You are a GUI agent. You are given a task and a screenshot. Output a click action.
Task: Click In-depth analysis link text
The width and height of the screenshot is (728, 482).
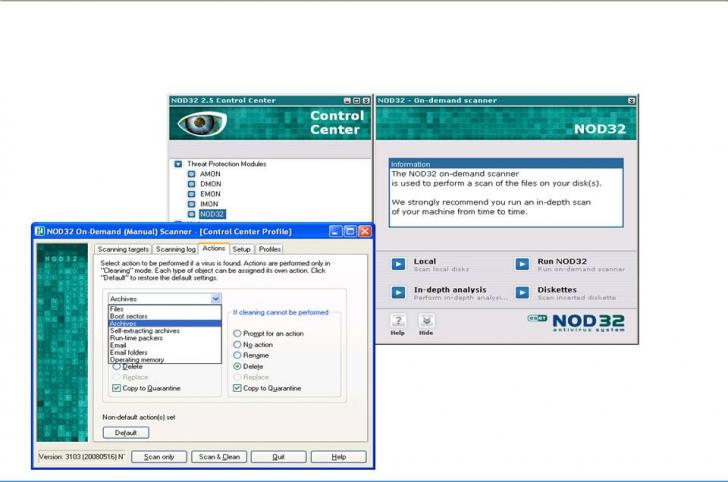tap(460, 293)
